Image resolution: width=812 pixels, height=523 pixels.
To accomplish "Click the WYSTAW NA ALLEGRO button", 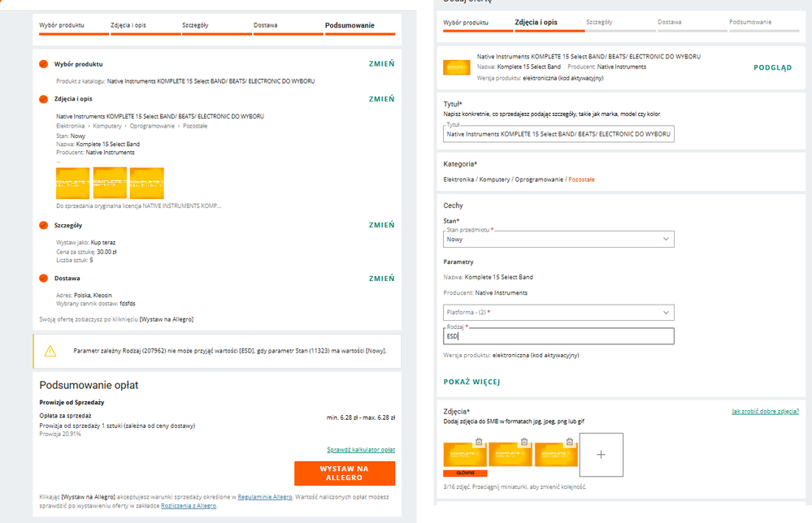I will point(345,473).
